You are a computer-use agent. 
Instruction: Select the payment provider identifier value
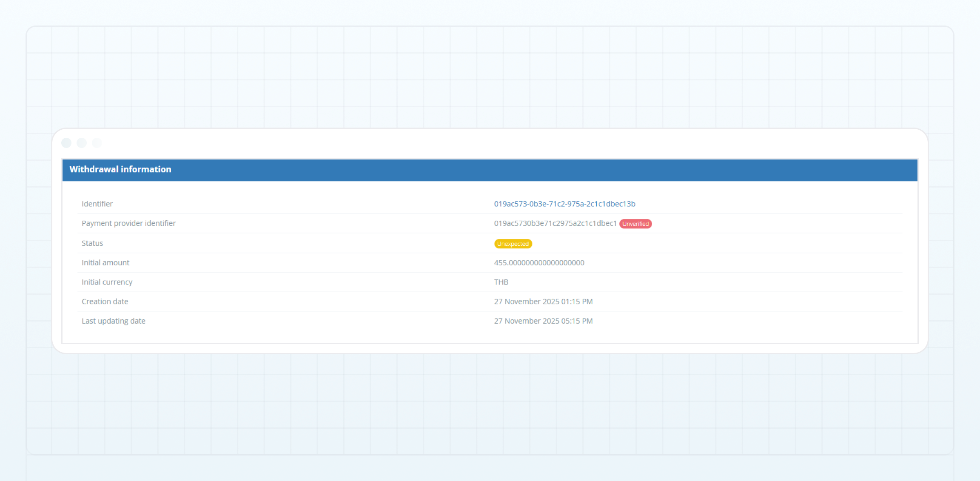pos(555,223)
